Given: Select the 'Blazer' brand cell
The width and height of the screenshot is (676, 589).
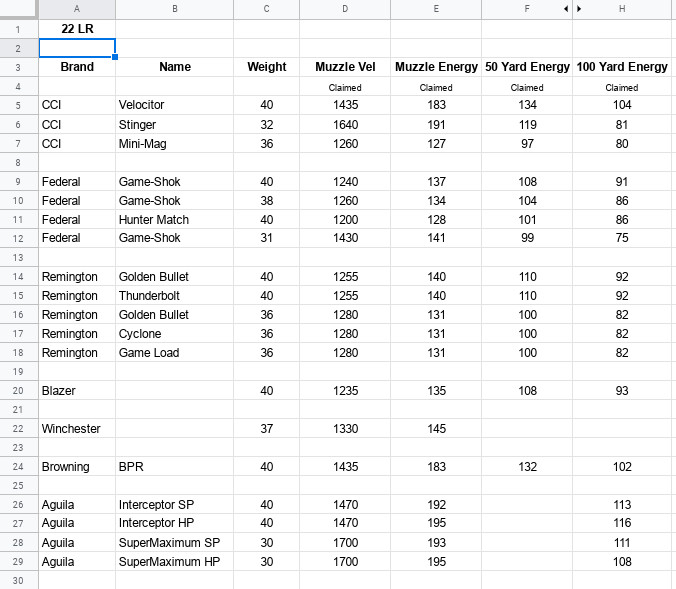Looking at the screenshot, I should (x=77, y=391).
